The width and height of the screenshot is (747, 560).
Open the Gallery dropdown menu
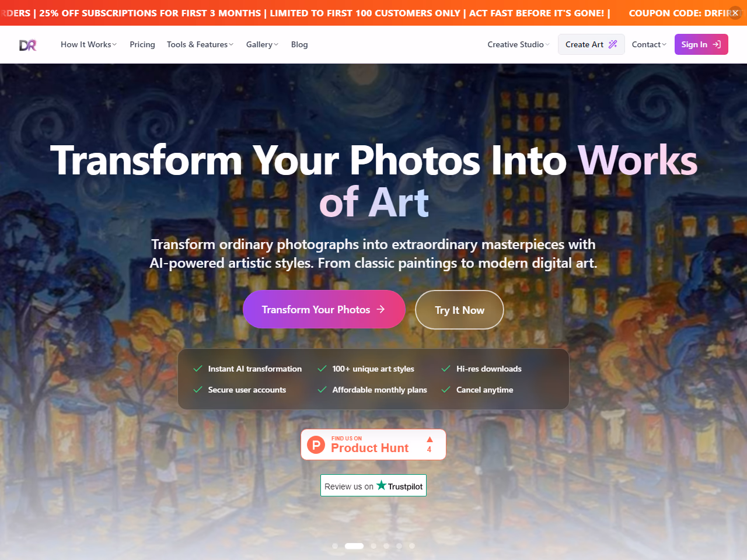pyautogui.click(x=263, y=44)
